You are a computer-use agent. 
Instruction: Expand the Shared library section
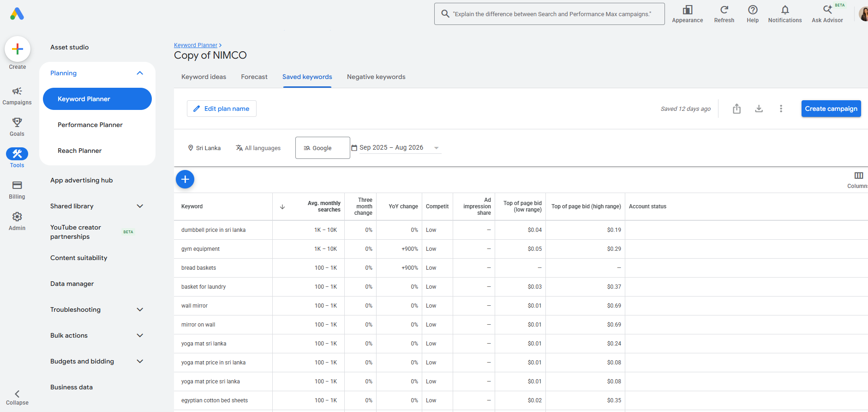tap(140, 206)
